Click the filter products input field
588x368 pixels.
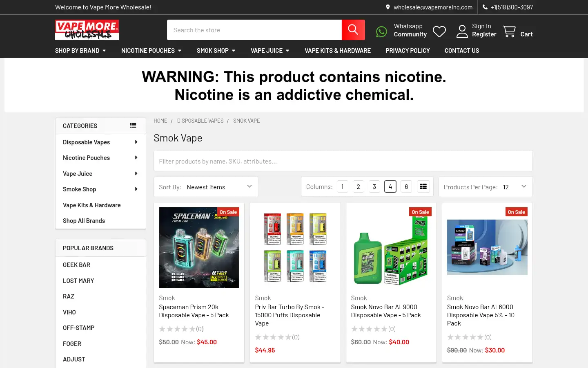pos(343,161)
